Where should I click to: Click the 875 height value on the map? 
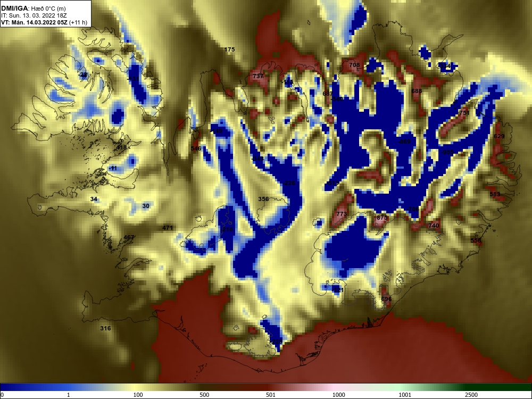(381, 218)
